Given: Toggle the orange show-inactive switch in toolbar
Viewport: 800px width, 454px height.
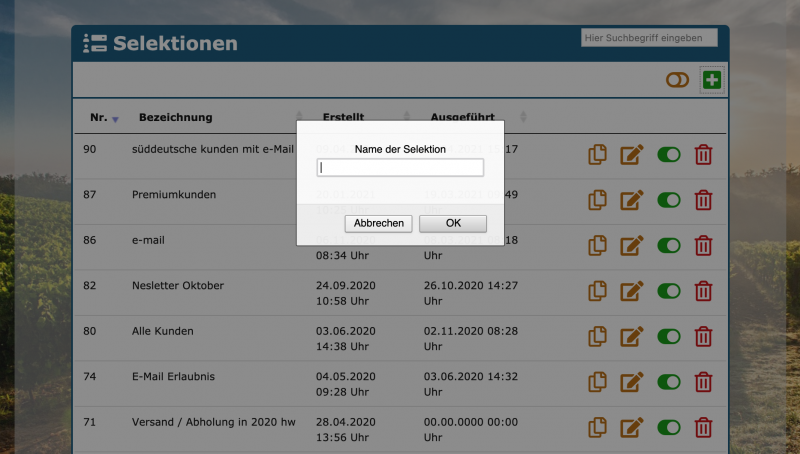Looking at the screenshot, I should (677, 80).
